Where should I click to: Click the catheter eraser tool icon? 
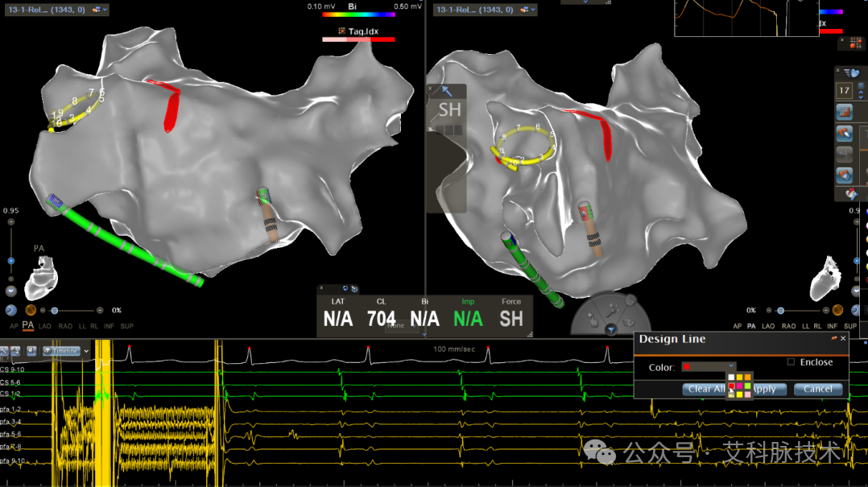844,133
